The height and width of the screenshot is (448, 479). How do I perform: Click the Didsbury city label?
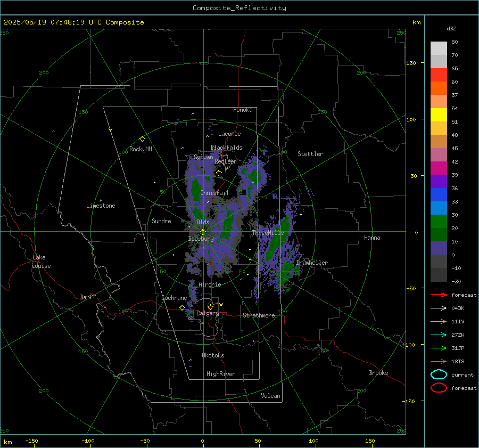201,239
